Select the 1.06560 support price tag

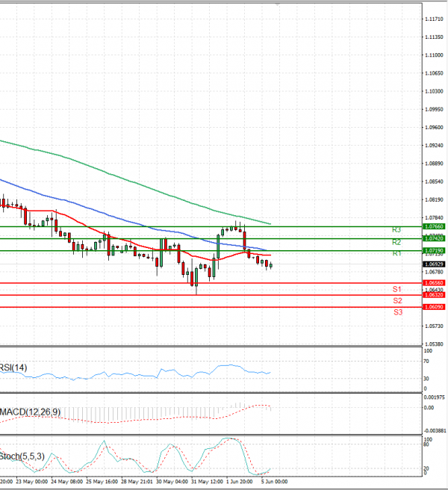pyautogui.click(x=434, y=283)
